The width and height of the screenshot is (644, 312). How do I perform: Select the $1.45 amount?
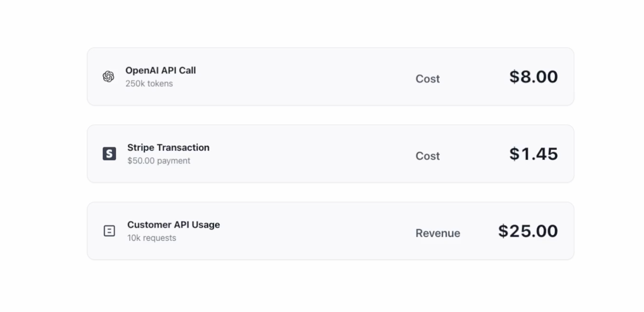tap(533, 154)
